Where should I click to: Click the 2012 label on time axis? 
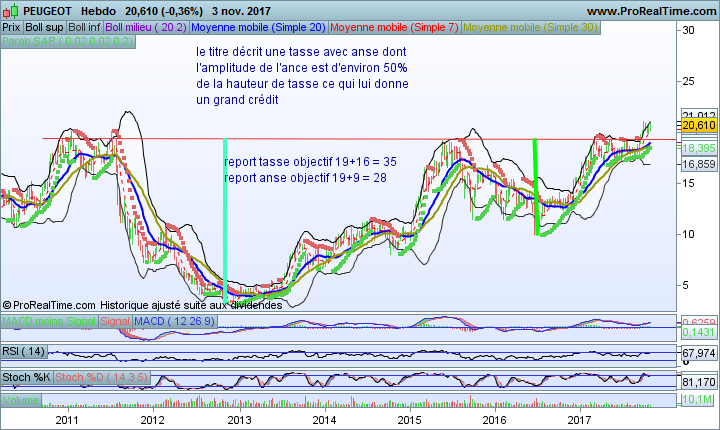click(152, 420)
